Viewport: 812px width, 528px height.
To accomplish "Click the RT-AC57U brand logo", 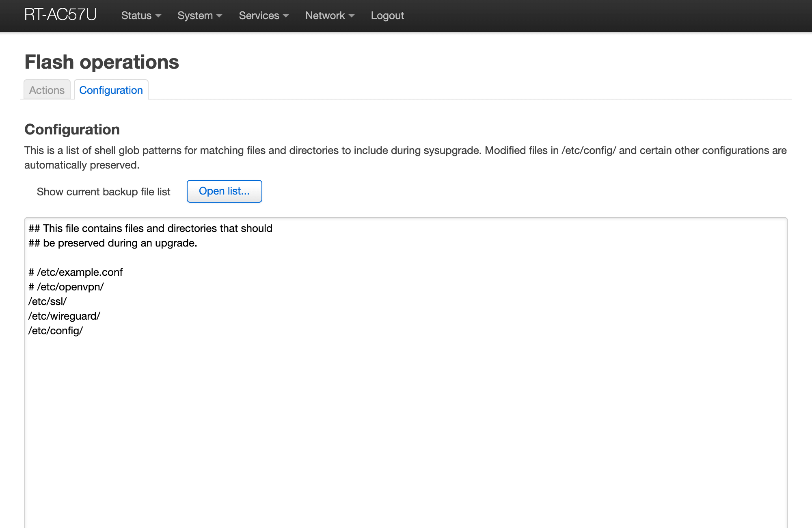I will coord(60,15).
